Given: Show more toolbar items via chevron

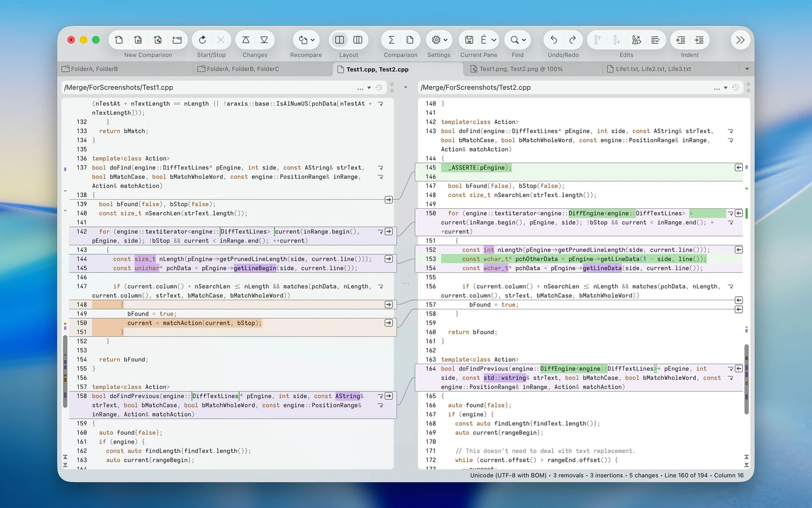Looking at the screenshot, I should (740, 40).
